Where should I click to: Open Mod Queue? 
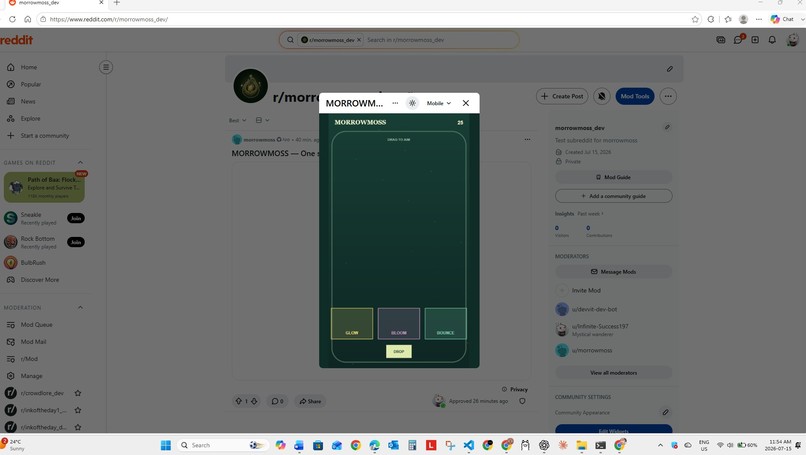[36, 325]
